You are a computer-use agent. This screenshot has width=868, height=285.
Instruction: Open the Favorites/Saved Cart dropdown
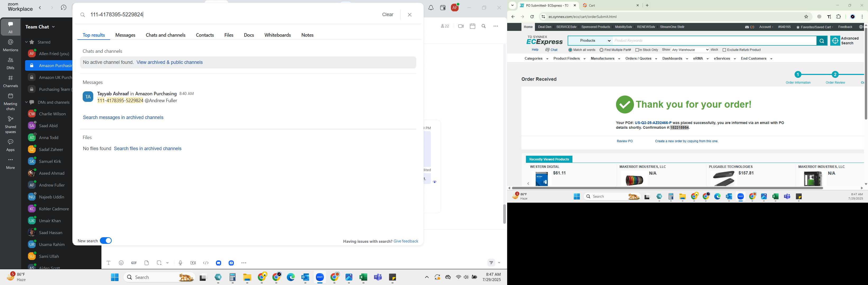point(814,27)
